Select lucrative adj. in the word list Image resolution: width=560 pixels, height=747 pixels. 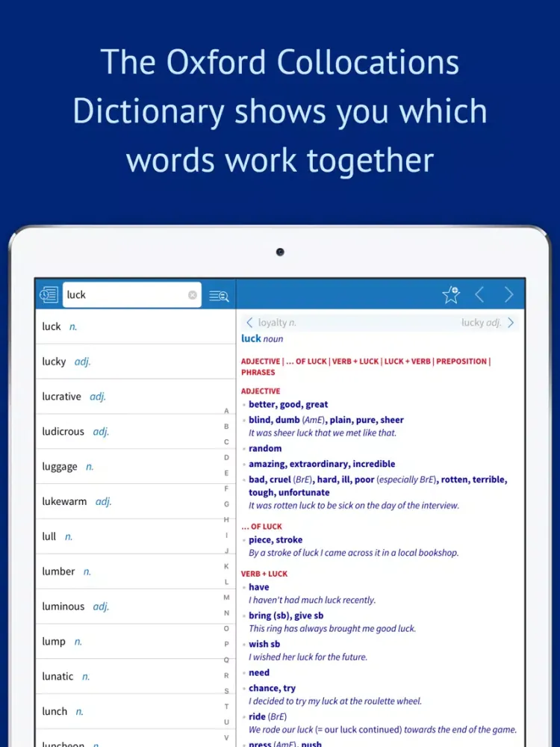[135, 397]
